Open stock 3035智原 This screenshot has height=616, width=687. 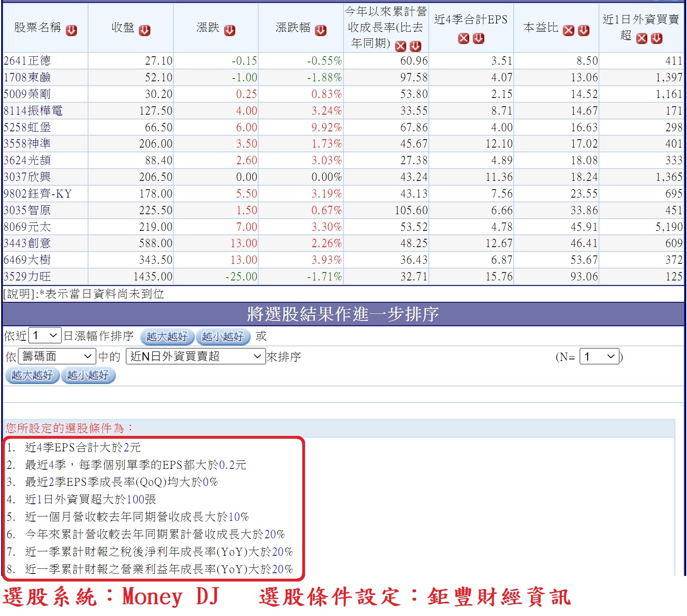[x=27, y=210]
